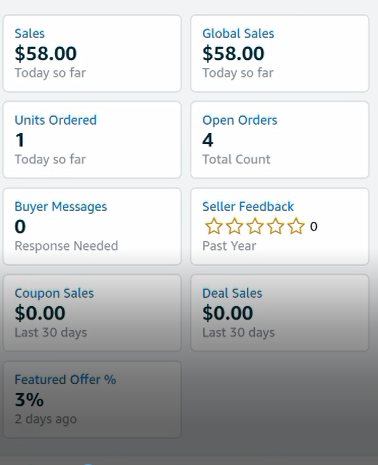Open the Featured Offer % card
Image resolution: width=378 pixels, height=465 pixels.
[92, 399]
